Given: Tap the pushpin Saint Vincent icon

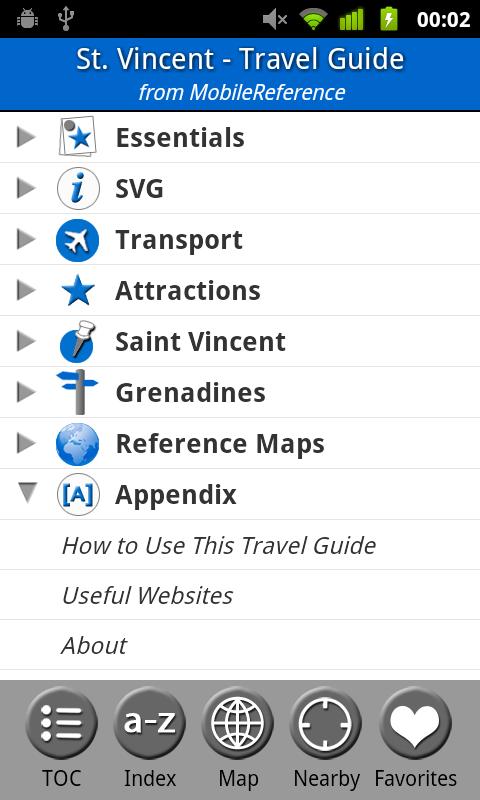Looking at the screenshot, I should coord(78,341).
